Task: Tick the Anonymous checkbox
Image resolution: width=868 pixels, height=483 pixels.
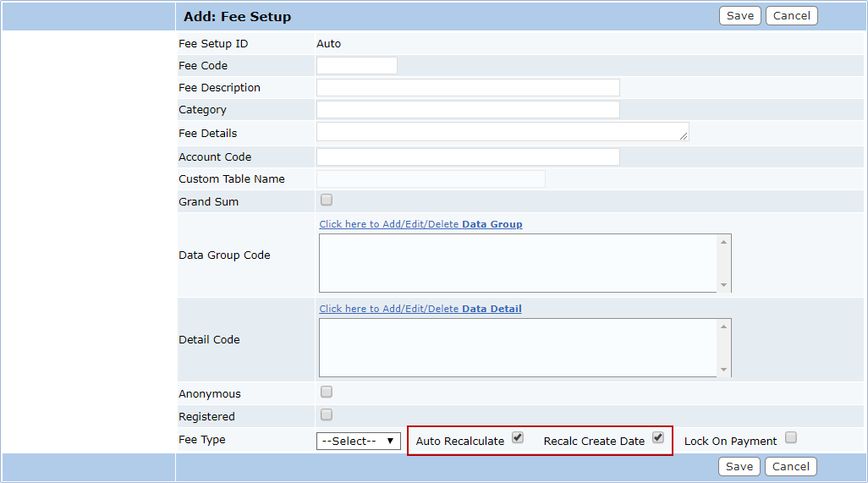Action: click(327, 392)
